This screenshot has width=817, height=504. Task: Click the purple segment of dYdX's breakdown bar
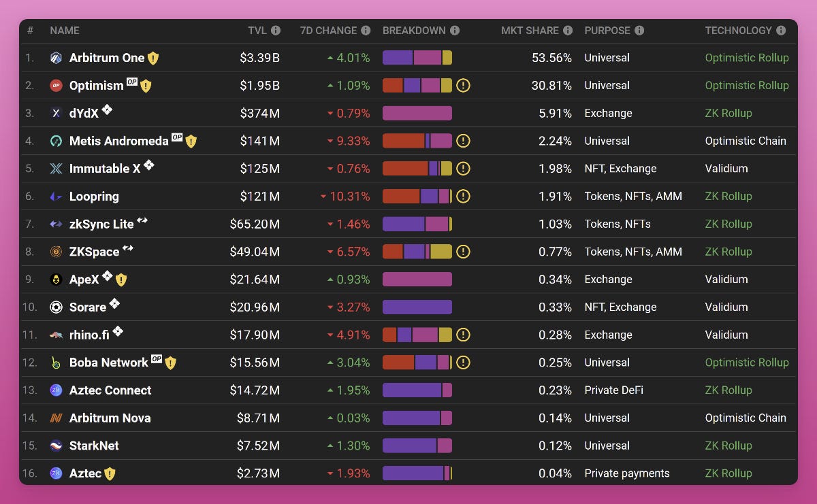[x=417, y=113]
